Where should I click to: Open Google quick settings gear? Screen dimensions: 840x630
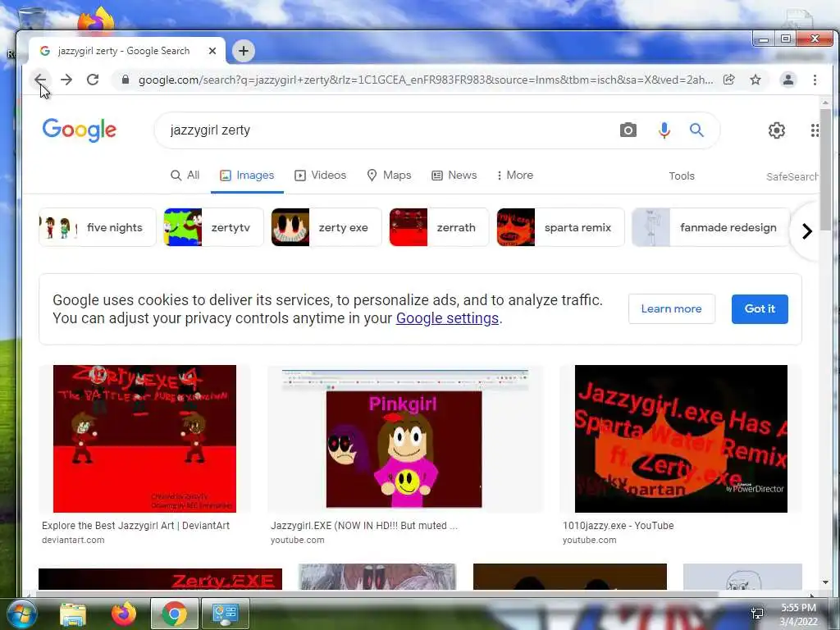click(776, 130)
